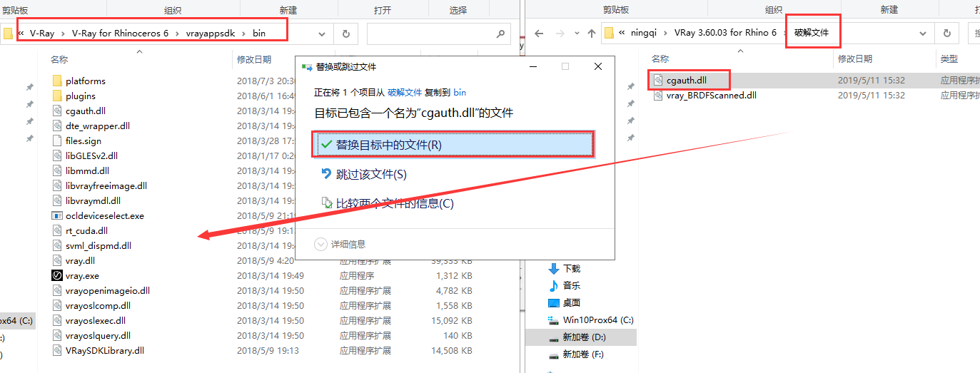Select rt_cuda.dll file
980x373 pixels.
click(86, 230)
